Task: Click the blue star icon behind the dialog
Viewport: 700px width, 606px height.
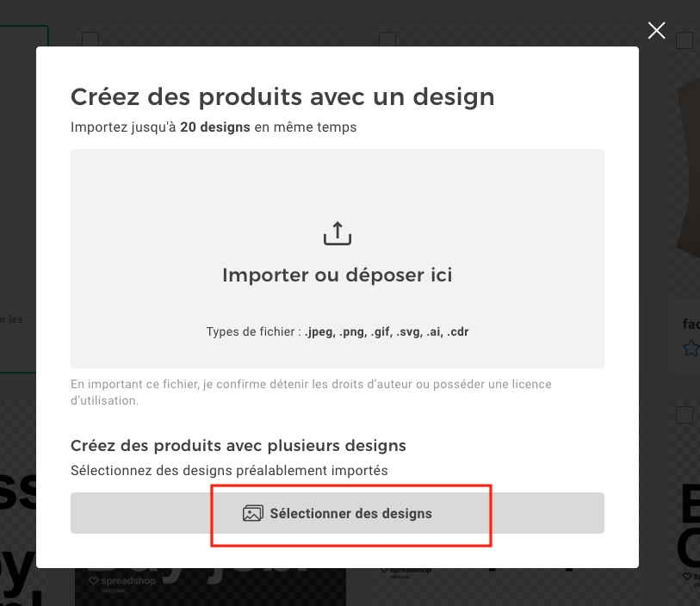Action: click(x=691, y=348)
